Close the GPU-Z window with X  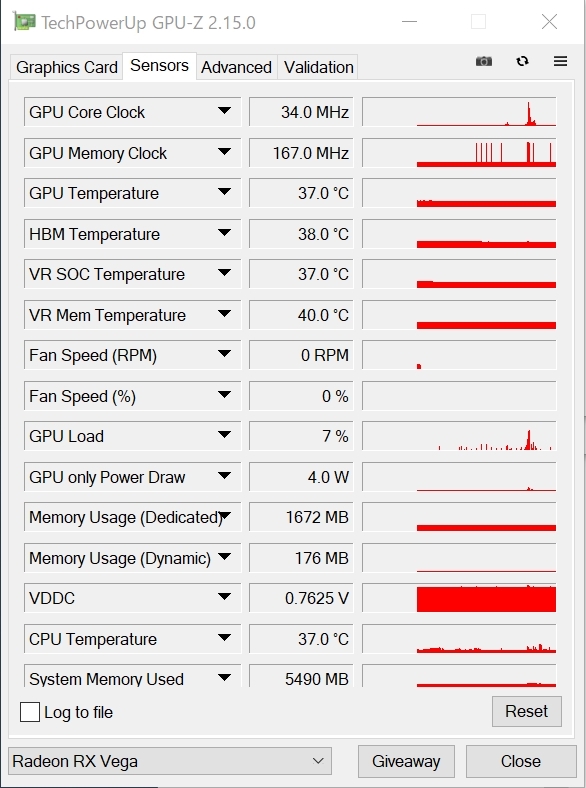click(x=549, y=22)
